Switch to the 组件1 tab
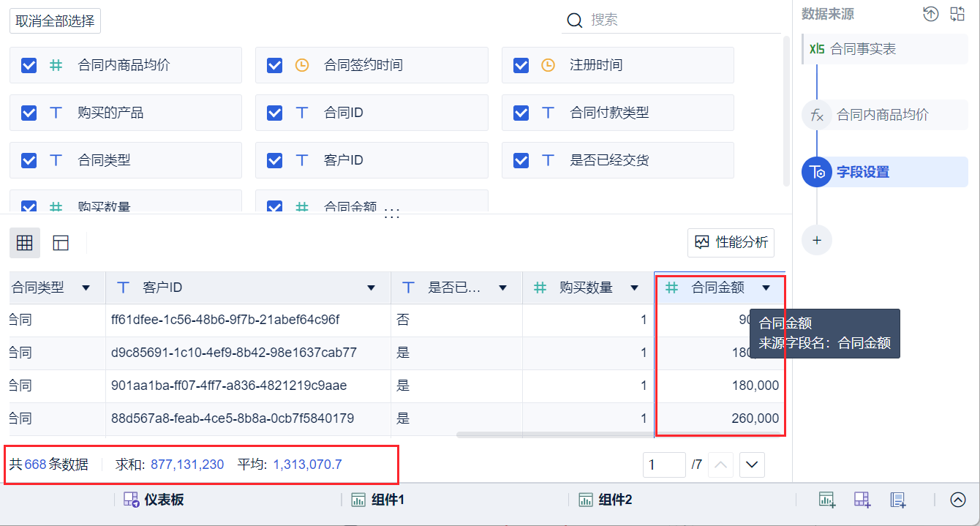The image size is (980, 526). point(379,500)
